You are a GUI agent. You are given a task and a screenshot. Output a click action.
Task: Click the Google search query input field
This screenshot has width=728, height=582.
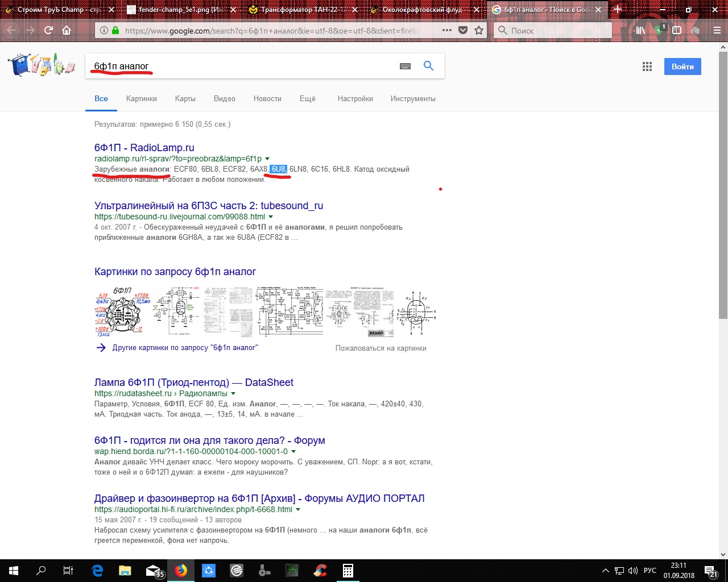[x=242, y=66]
